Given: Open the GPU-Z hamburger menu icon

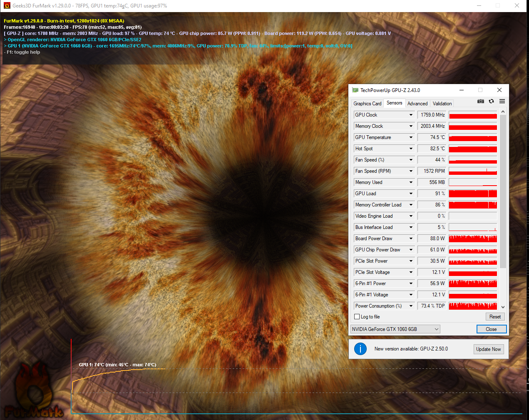Looking at the screenshot, I should point(502,101).
